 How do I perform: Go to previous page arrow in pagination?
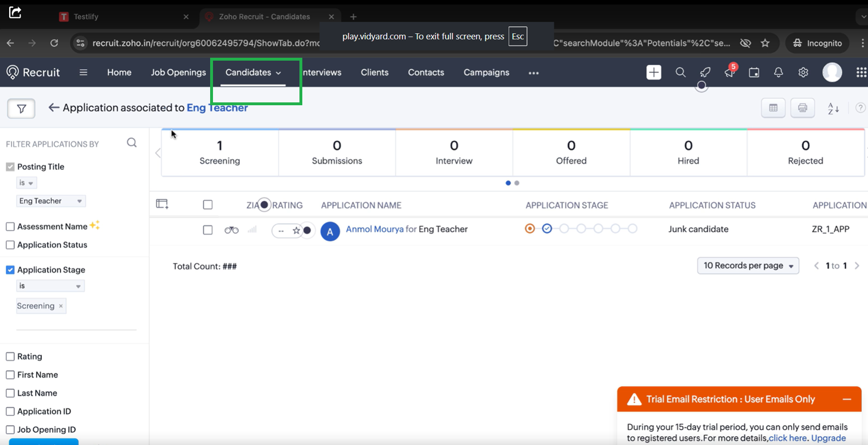tap(817, 265)
